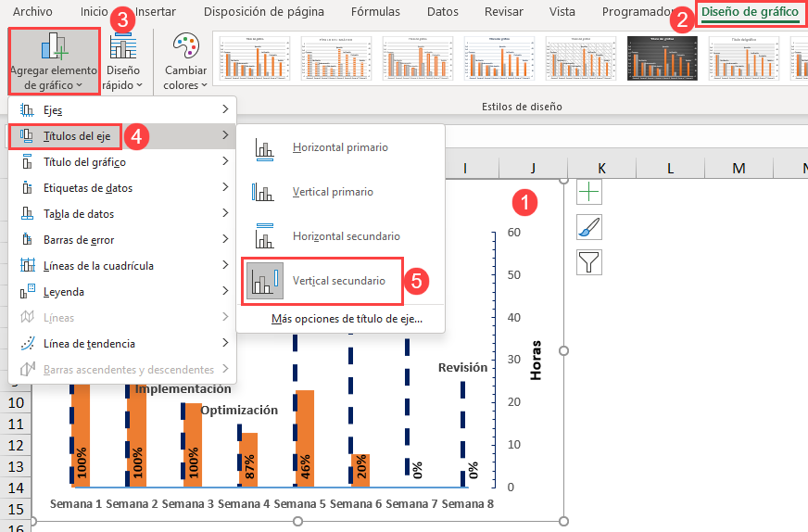808x532 pixels.
Task: Click Vertical primario chart icon
Action: (x=263, y=192)
